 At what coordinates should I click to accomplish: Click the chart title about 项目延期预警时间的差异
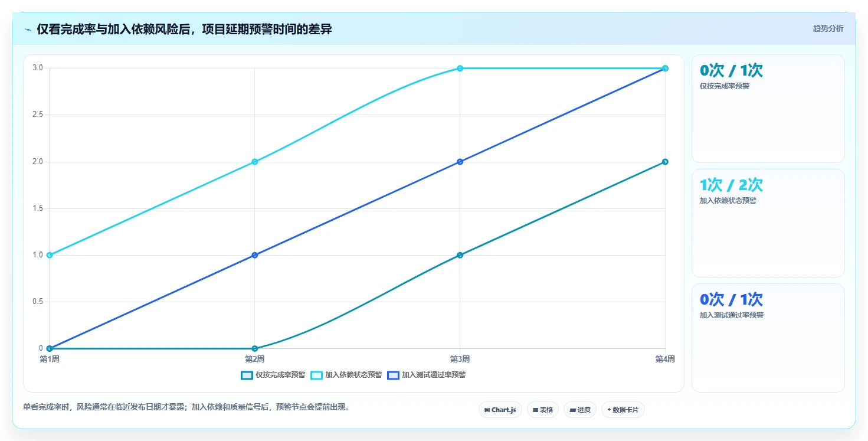tap(184, 29)
